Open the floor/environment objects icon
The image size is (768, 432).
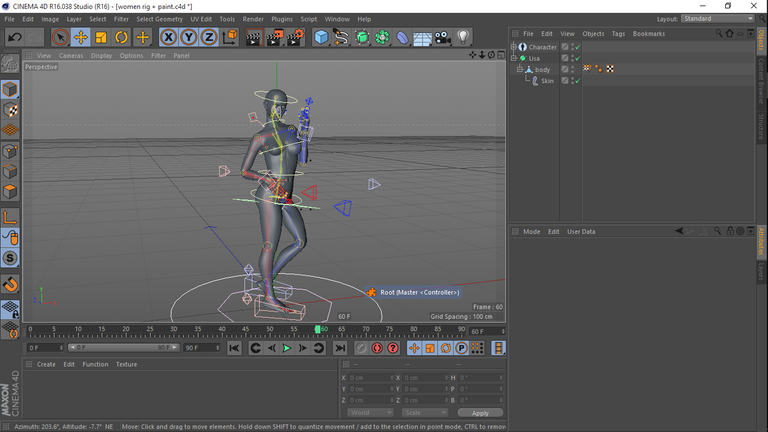click(x=422, y=37)
